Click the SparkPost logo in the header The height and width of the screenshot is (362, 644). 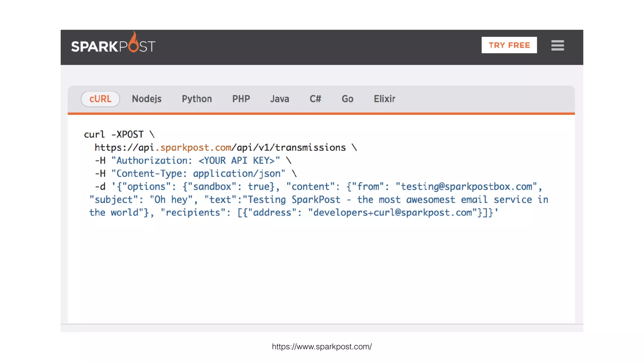[x=113, y=46]
